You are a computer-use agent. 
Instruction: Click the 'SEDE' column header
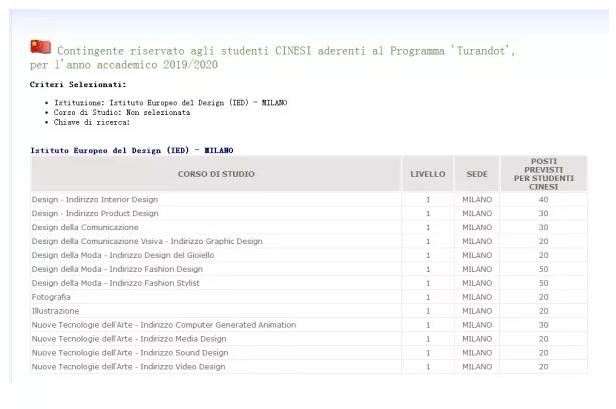477,174
